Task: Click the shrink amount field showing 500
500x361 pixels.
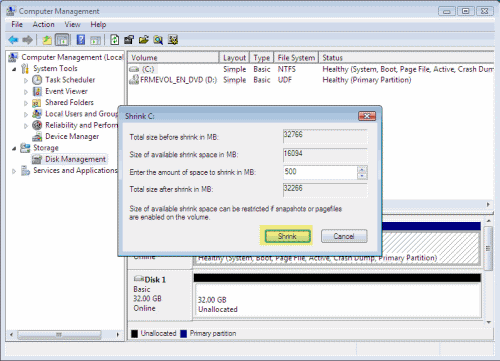Action: pyautogui.click(x=320, y=172)
